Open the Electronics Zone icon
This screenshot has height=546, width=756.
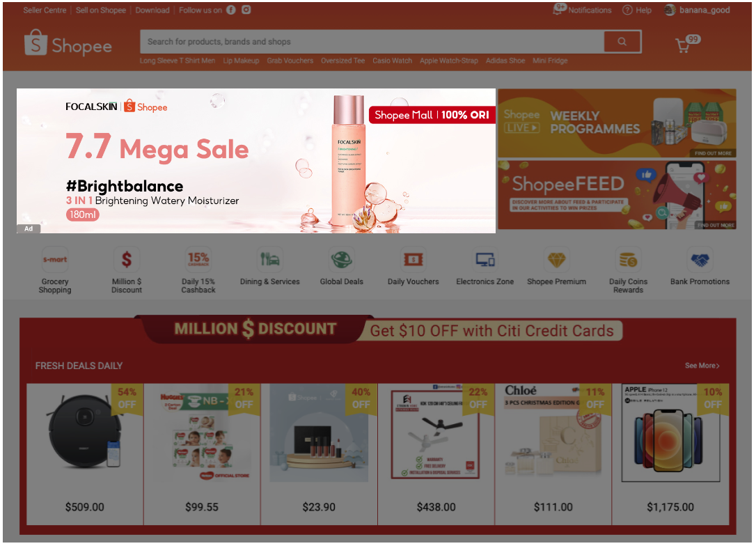485,260
